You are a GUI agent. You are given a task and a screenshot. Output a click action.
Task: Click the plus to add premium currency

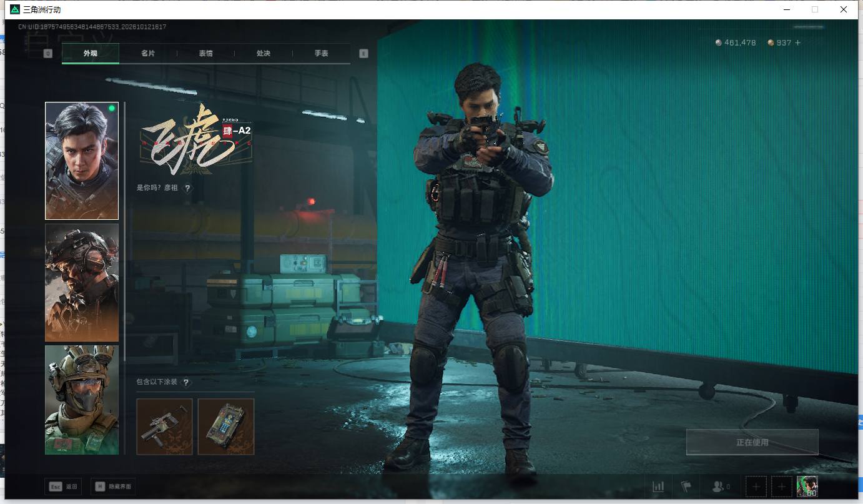point(797,42)
